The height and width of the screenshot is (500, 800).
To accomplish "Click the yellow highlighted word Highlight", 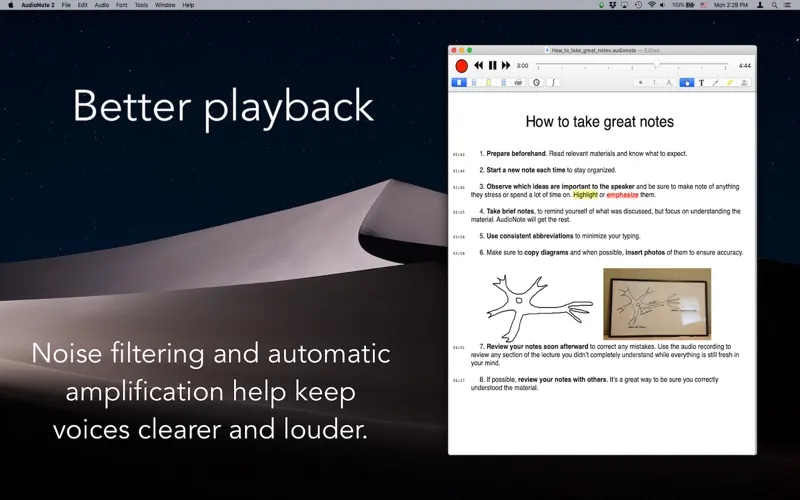I will [x=585, y=195].
